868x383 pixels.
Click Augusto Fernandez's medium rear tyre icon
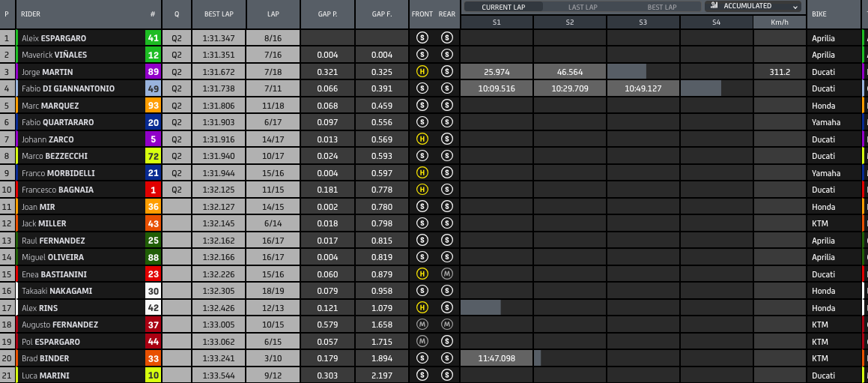pyautogui.click(x=447, y=325)
